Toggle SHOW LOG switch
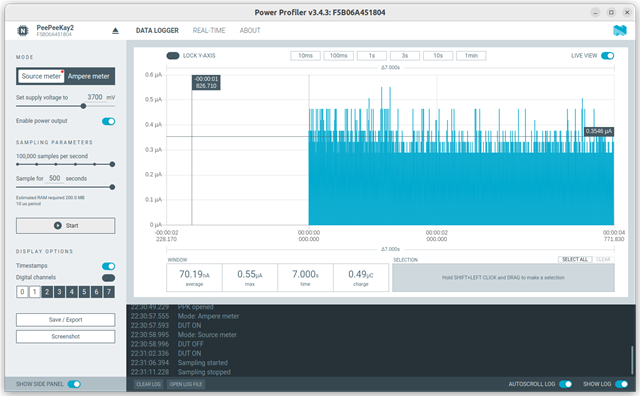This screenshot has width=640, height=396. pos(621,384)
